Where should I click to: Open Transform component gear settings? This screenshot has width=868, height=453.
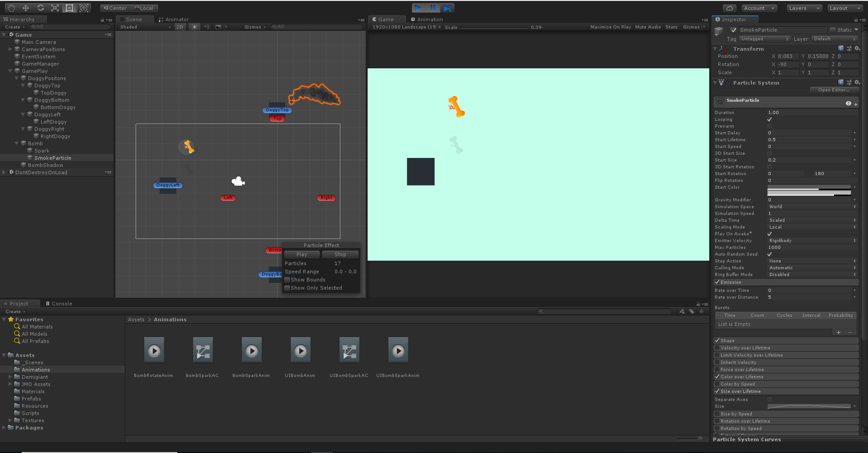(x=857, y=48)
